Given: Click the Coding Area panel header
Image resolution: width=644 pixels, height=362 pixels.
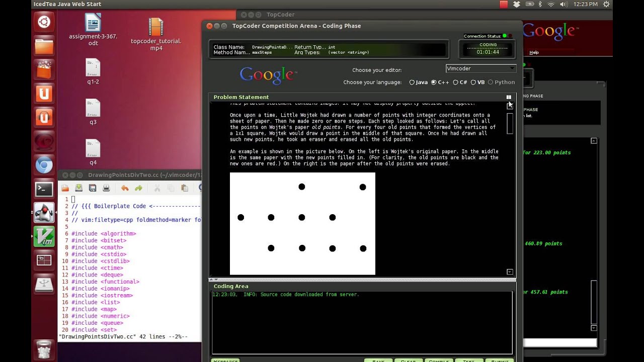Looking at the screenshot, I should [x=362, y=286].
